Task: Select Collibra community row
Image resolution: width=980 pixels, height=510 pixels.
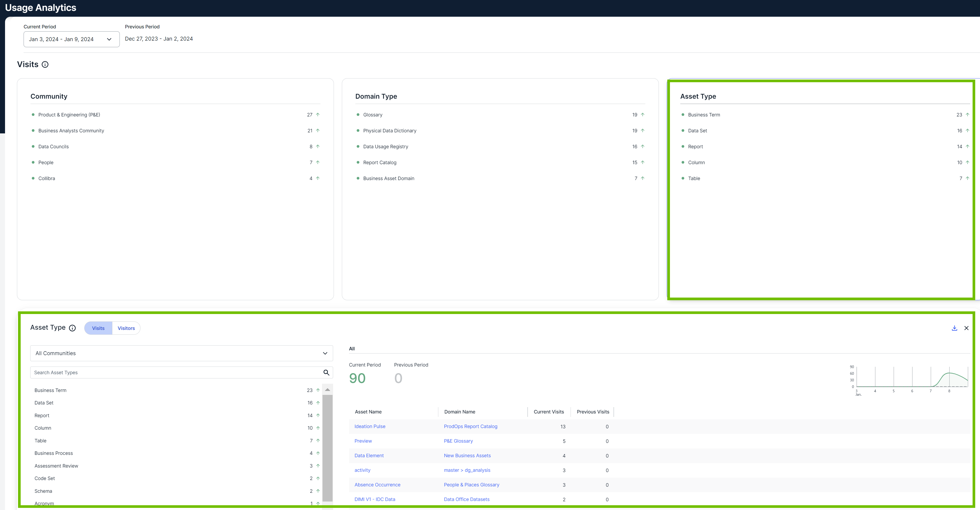Action: pos(175,178)
